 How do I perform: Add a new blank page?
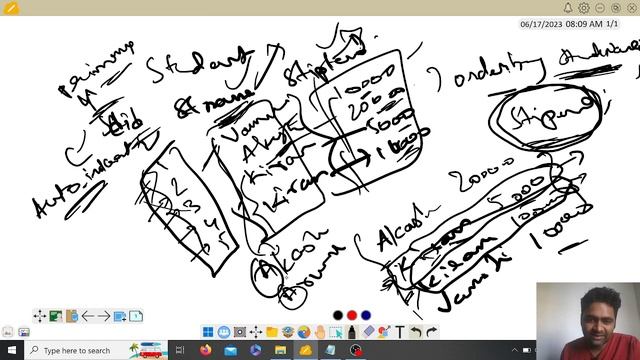[136, 316]
